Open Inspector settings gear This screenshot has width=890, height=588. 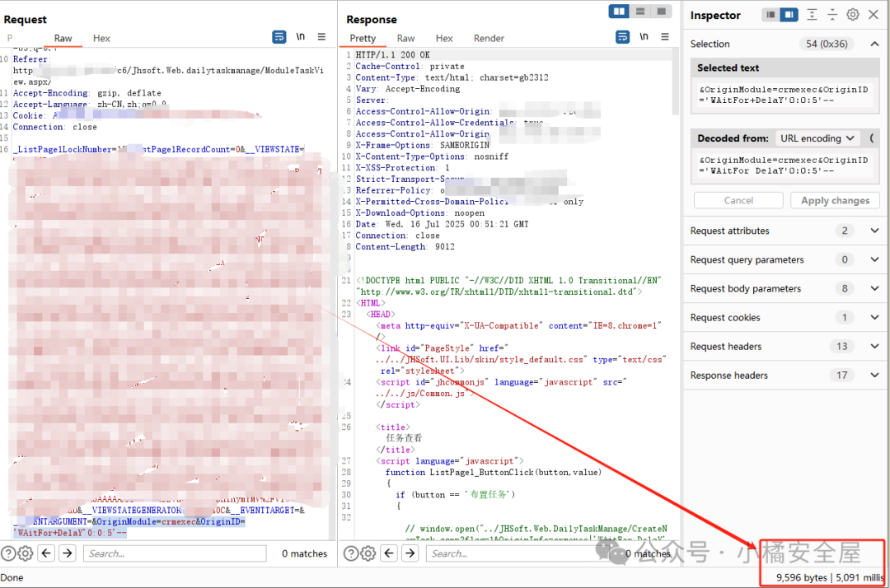click(x=853, y=15)
